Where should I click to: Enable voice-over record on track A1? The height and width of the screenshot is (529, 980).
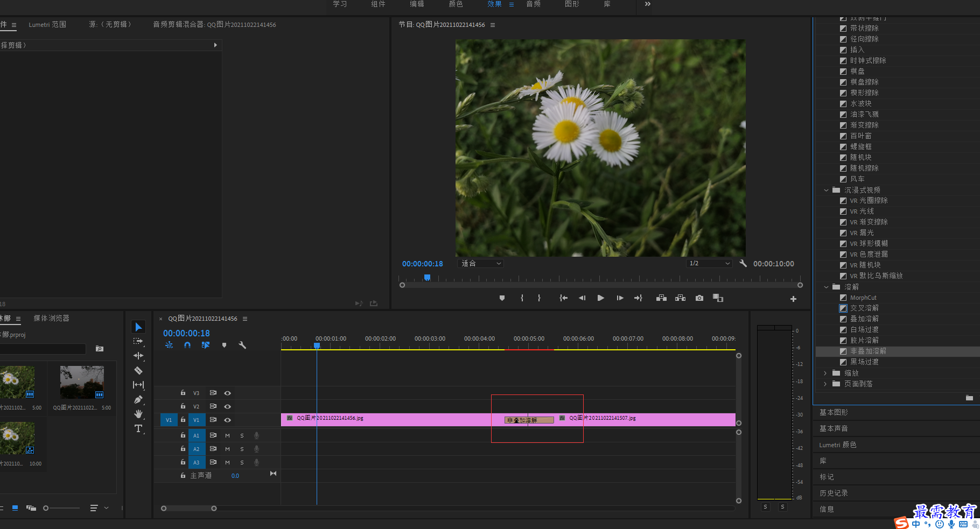tap(256, 435)
